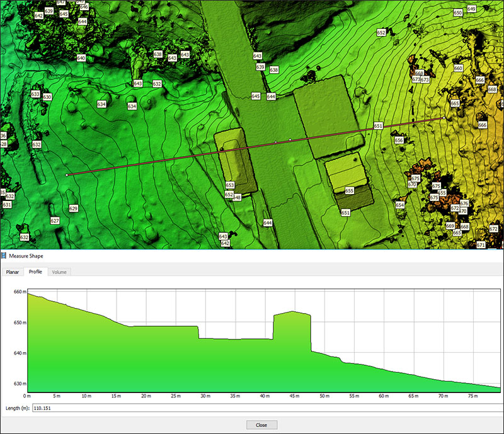Click the 654 contour label
The height and width of the screenshot is (434, 504).
point(400,205)
